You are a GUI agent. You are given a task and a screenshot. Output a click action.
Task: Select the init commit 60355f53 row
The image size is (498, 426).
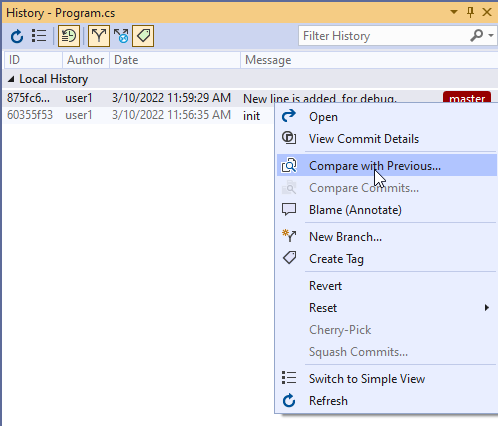coord(138,115)
